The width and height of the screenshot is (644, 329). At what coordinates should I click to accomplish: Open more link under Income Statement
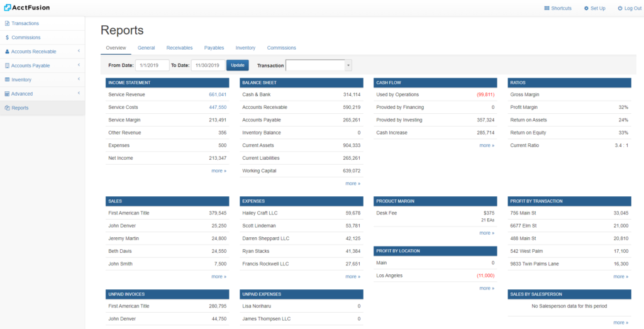click(218, 170)
